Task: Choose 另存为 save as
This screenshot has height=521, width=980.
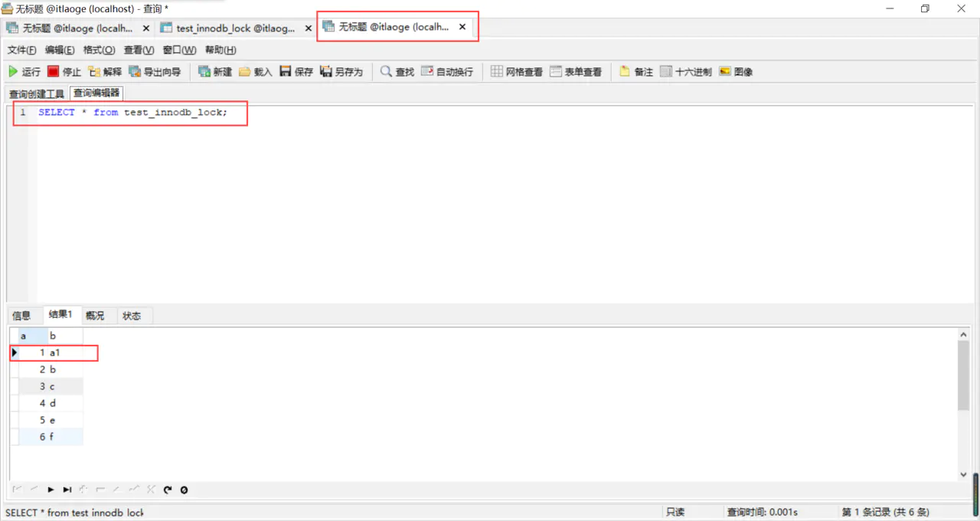Action: (341, 71)
